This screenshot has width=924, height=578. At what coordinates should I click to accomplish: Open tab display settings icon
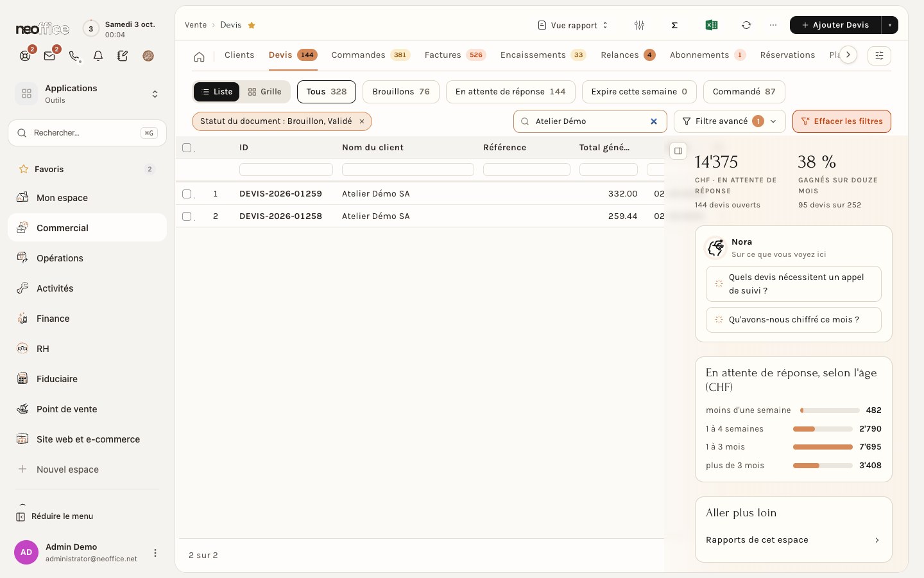879,56
